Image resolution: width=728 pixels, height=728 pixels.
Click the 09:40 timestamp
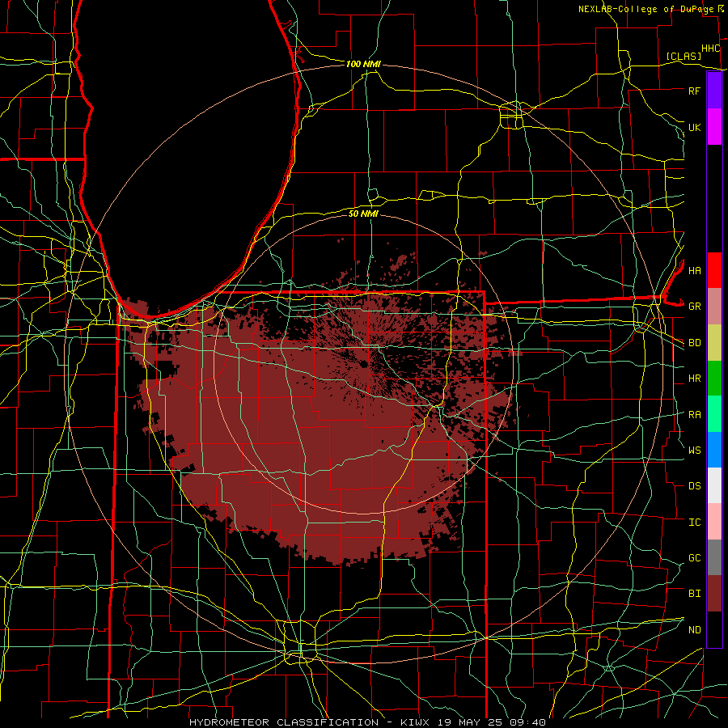[529, 722]
